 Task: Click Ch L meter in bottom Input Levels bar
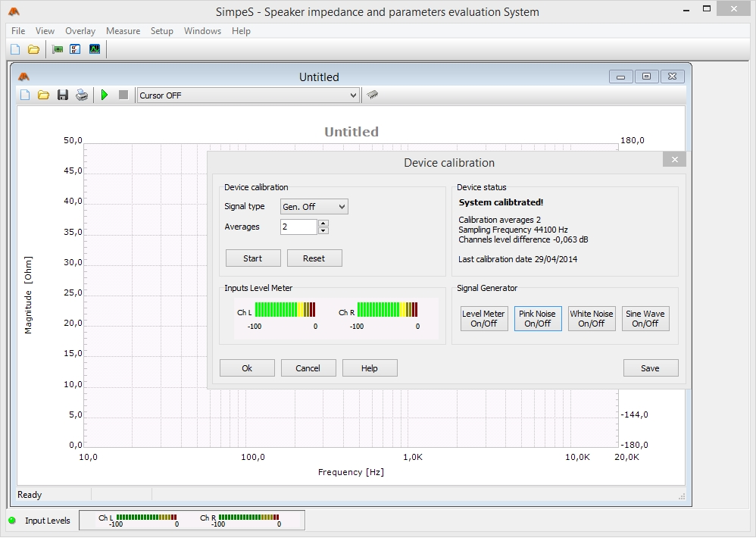(x=146, y=518)
